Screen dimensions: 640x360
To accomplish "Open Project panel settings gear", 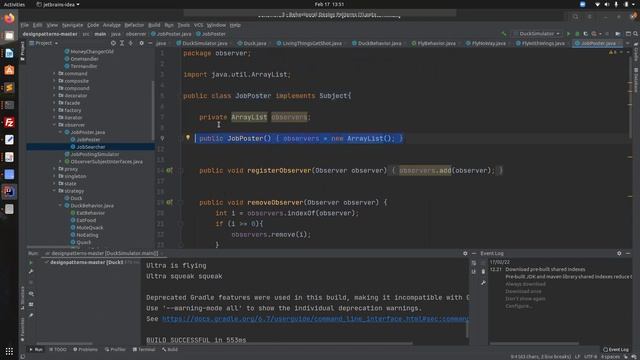I will 141,43.
